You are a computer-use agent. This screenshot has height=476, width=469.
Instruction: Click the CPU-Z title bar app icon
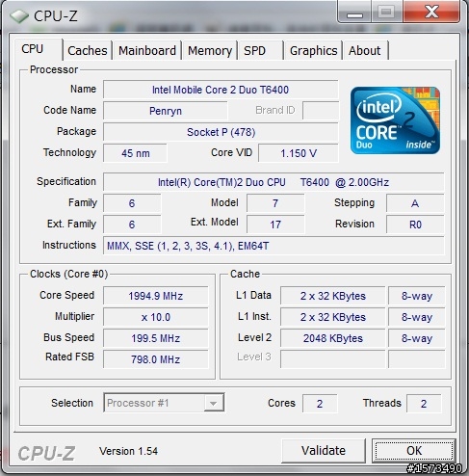(x=19, y=16)
